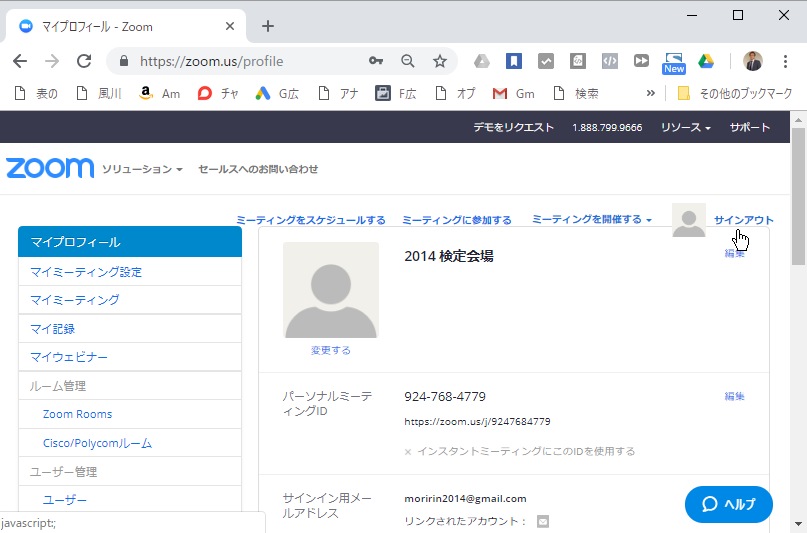Viewport: 807px width, 533px height.
Task: Click the gray Google Drive extension icon
Action: click(x=482, y=61)
